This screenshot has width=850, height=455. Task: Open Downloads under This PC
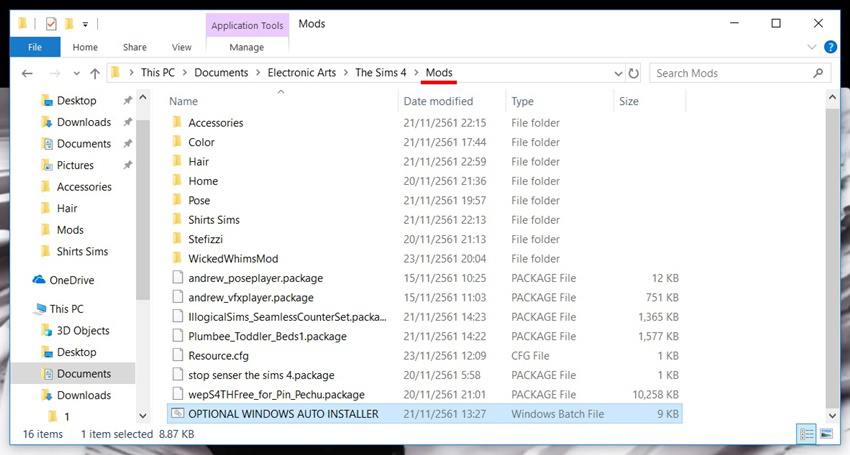83,395
